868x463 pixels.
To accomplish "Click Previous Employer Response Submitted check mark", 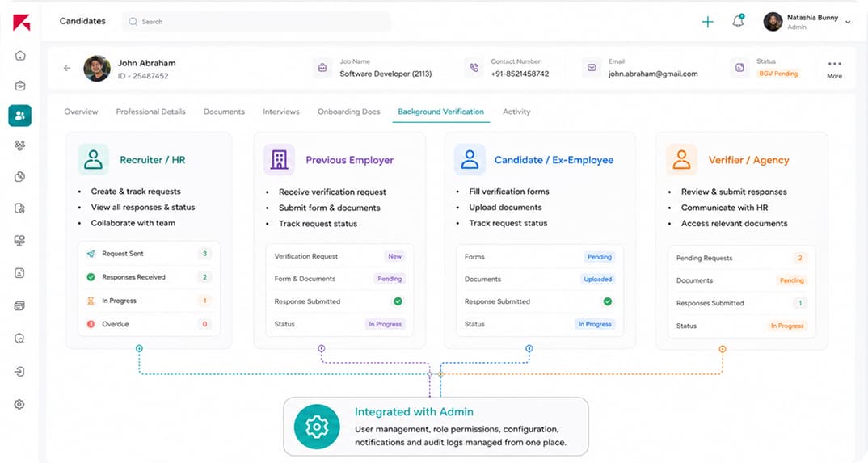I will (x=398, y=301).
